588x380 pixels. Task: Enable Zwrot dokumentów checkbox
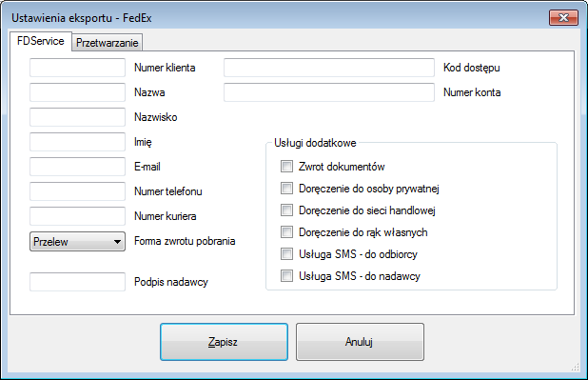[287, 167]
